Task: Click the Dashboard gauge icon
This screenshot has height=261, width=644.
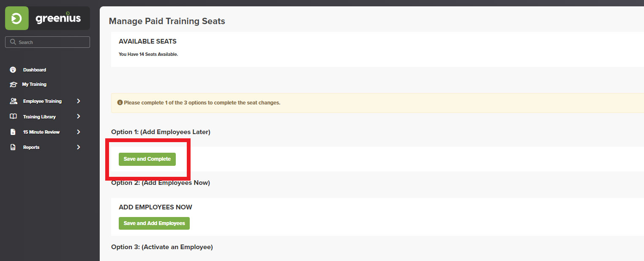Action: (13, 70)
